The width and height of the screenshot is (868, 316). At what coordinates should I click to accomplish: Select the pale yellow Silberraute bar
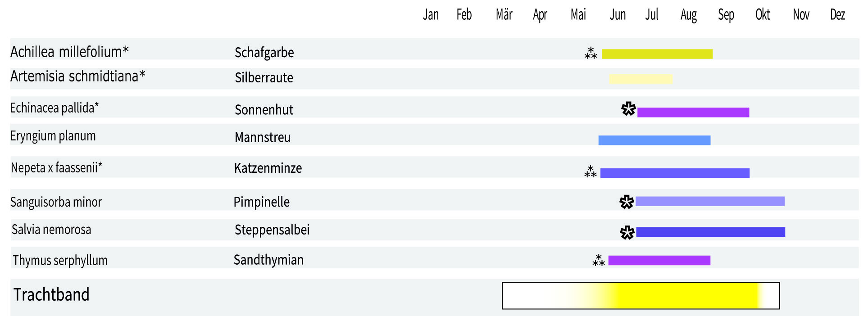pos(641,79)
